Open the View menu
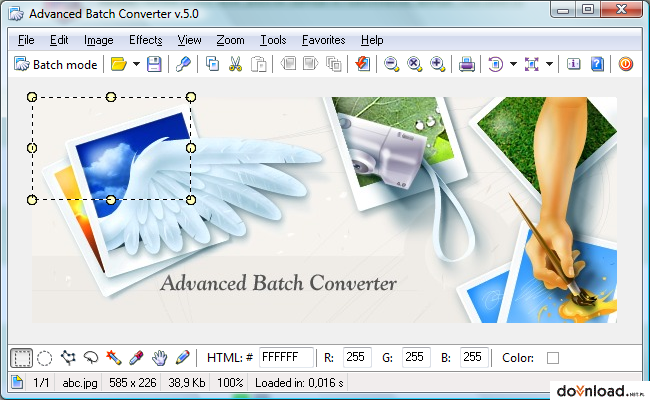Screen dimensions: 650x400 189,40
